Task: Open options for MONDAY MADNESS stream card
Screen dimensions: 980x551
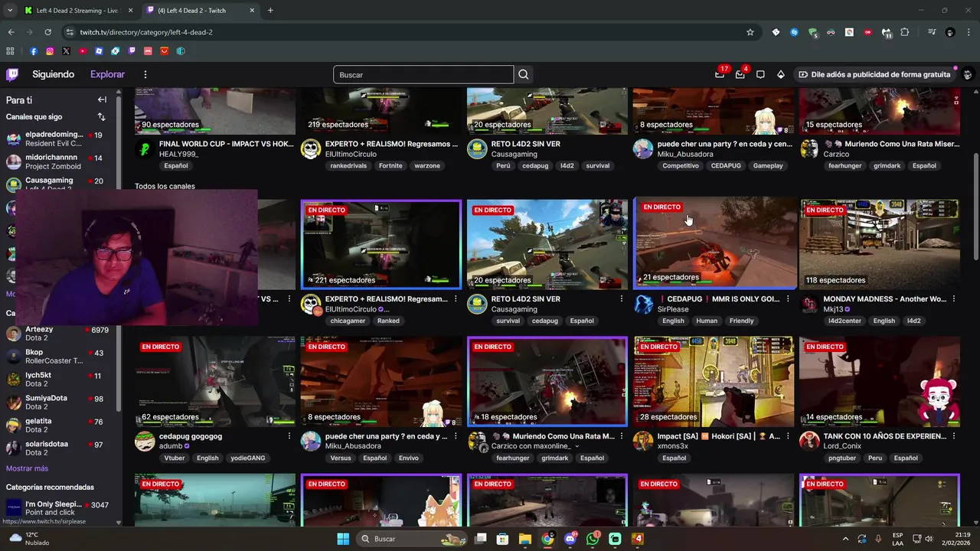Action: 954,299
